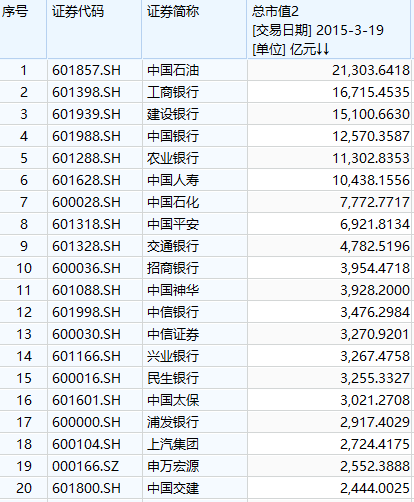
Task: Select the 中国神华 name cell
Action: (x=195, y=290)
